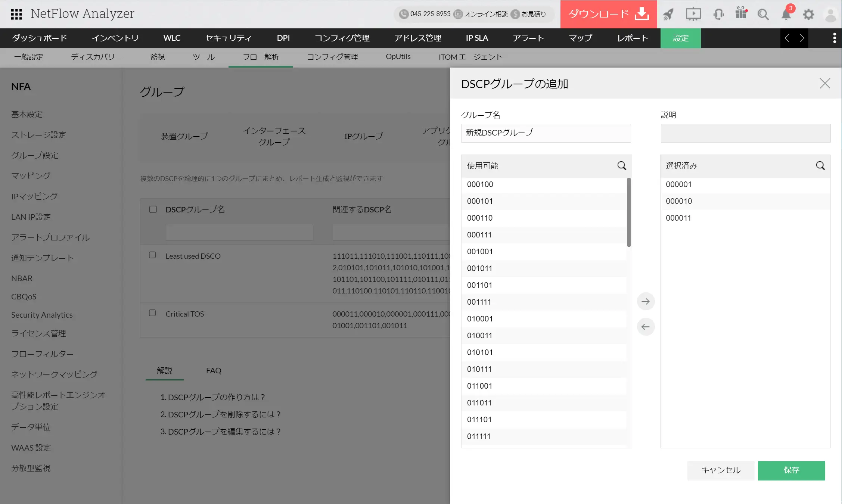Switch to the FAQ tab

214,371
